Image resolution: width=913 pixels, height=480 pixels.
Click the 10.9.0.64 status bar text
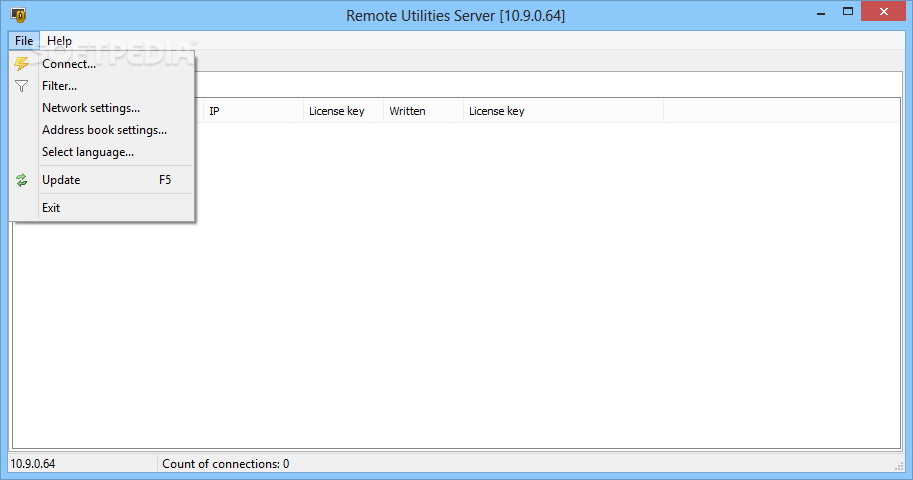(33, 464)
